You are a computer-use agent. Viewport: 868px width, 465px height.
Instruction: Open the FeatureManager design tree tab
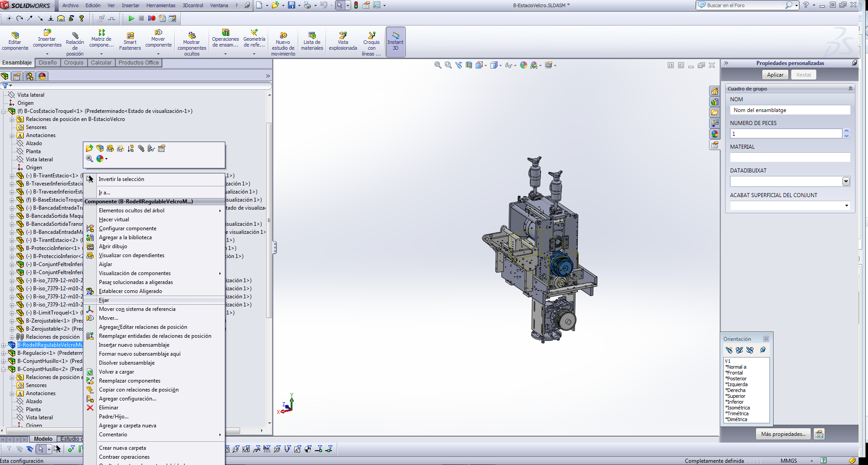click(x=5, y=76)
